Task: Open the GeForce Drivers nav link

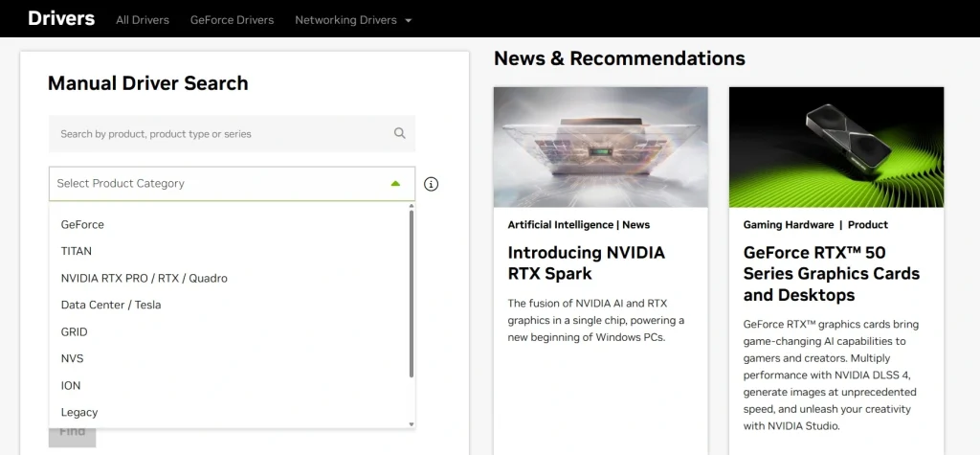Action: tap(232, 20)
